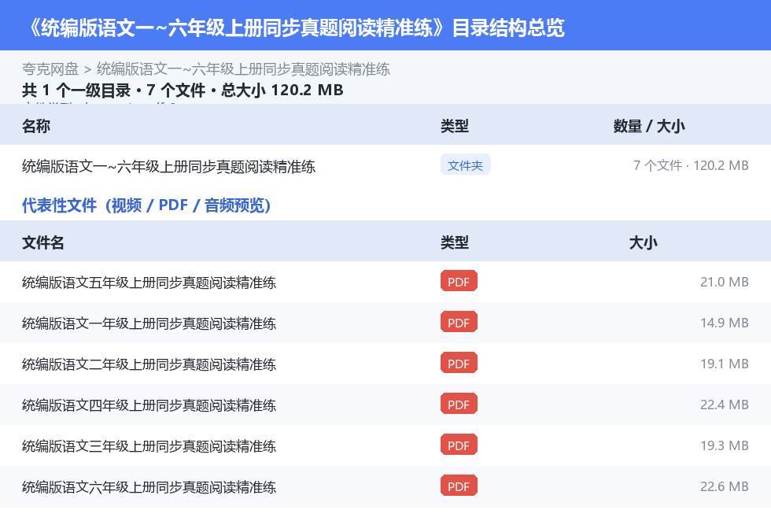Click the 22.4 MB size value

[x=725, y=405]
